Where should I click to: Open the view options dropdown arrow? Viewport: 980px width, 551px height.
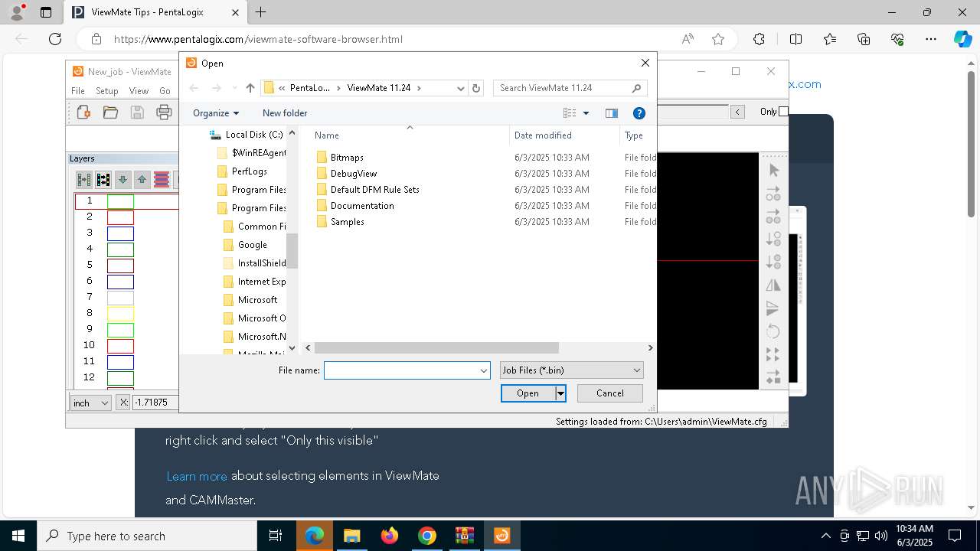pos(586,113)
